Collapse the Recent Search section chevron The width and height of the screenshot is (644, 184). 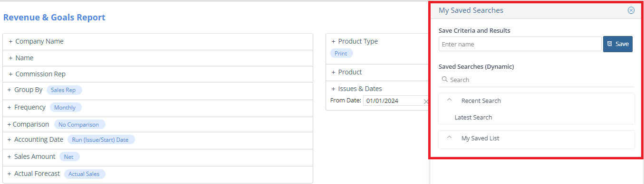(449, 101)
